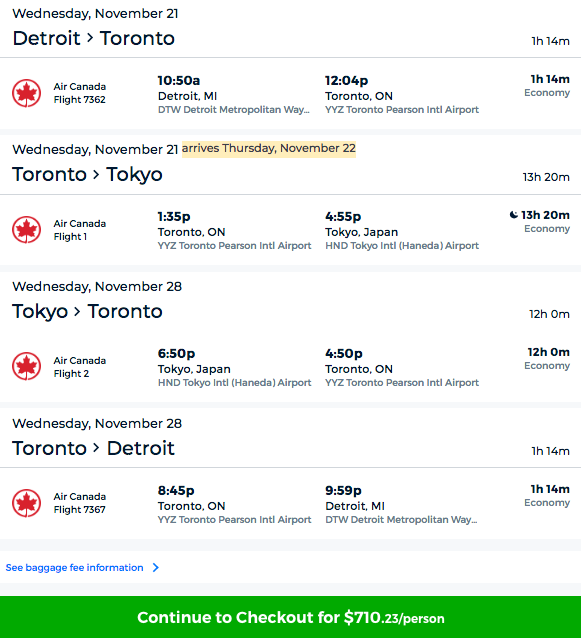The width and height of the screenshot is (581, 638).
Task: Click Air Canada logo for Flight 1
Action: tap(26, 229)
